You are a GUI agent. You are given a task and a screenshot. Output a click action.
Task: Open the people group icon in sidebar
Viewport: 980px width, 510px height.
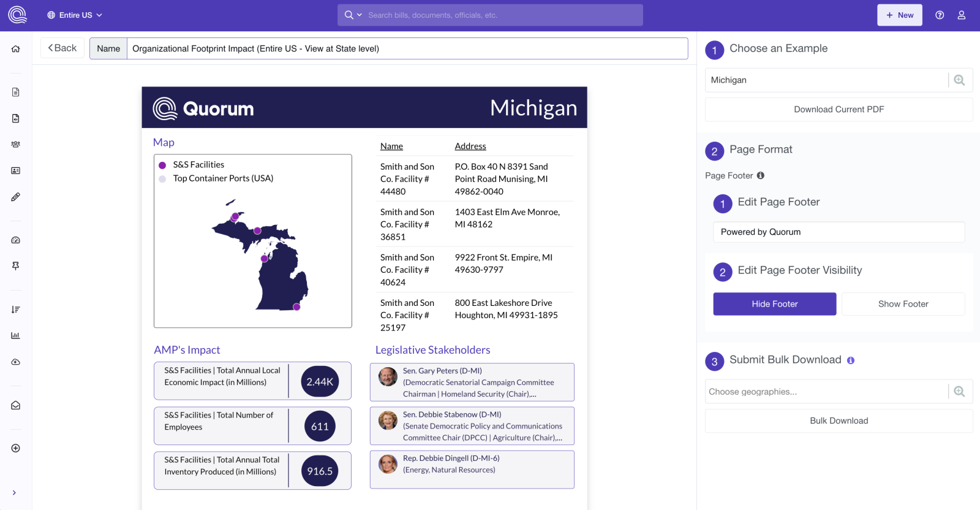click(16, 145)
